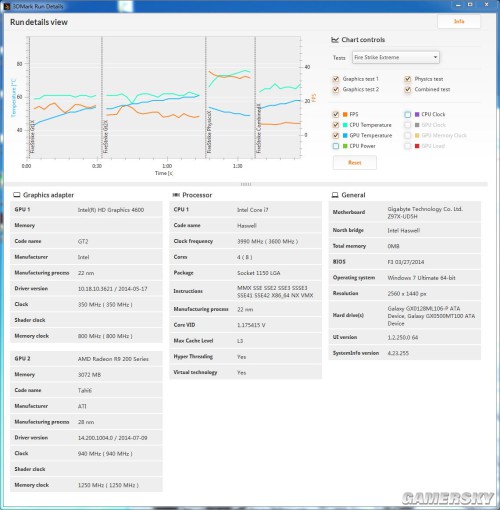Click the Chart controls graph icon
Viewport: 500px width, 510px height.
coord(335,40)
